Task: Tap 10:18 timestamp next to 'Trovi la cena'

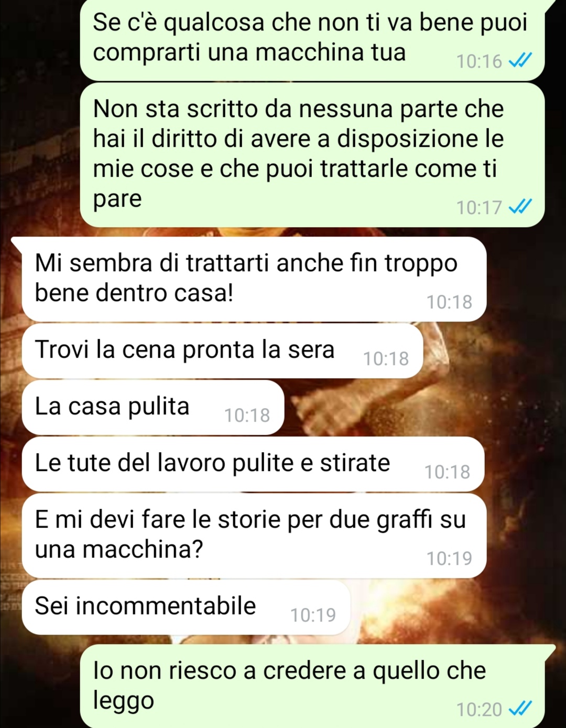Action: point(386,359)
